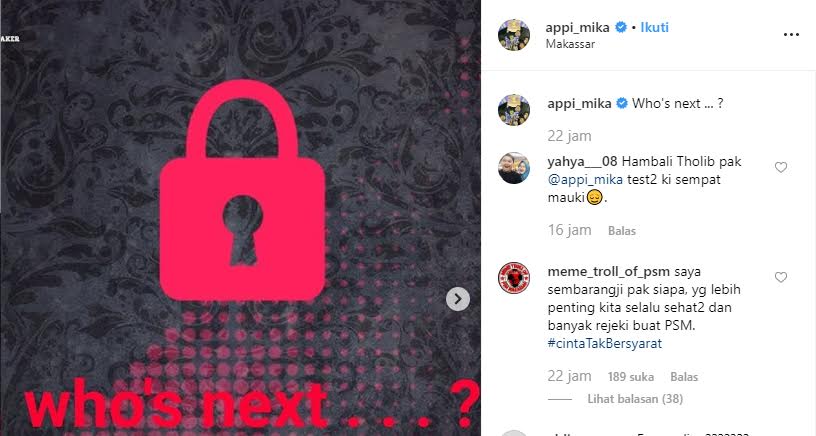The width and height of the screenshot is (816, 436).
Task: Open meme_troll_of_psm's profile avatar
Action: (x=514, y=278)
